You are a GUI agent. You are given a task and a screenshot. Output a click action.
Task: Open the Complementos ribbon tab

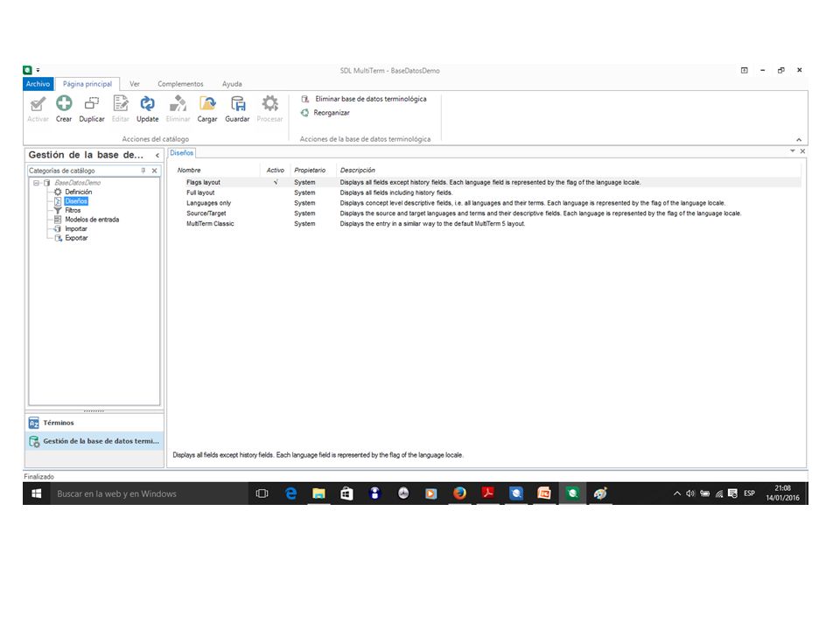point(180,84)
